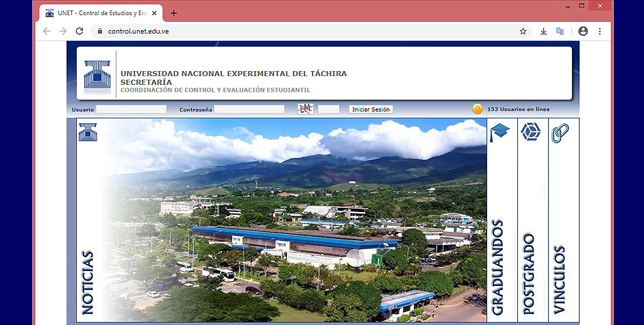
Task: Open a new tab with the plus button
Action: click(x=174, y=13)
